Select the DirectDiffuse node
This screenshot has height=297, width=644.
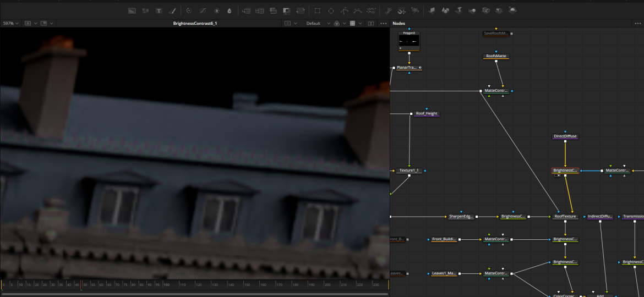pyautogui.click(x=565, y=136)
